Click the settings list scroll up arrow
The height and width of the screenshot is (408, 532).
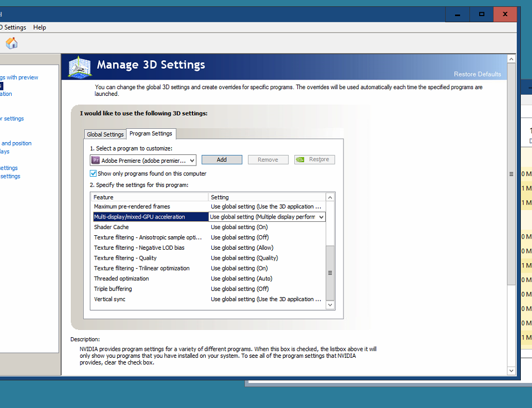[330, 197]
